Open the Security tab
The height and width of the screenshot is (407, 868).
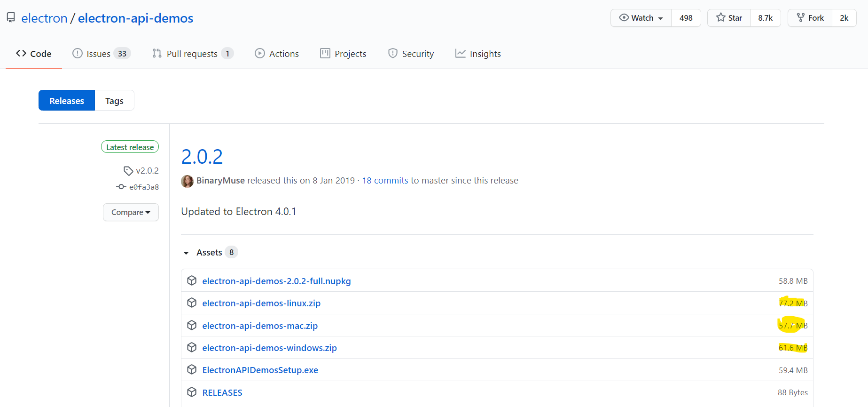(x=411, y=54)
